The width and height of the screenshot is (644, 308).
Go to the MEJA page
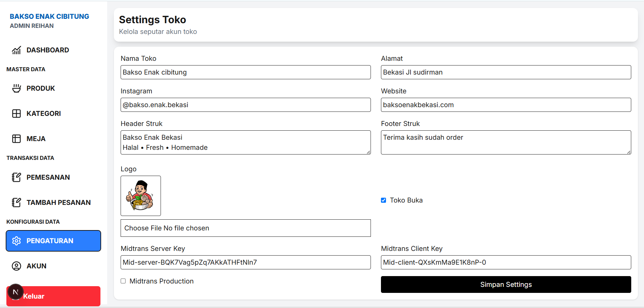[x=53, y=139]
